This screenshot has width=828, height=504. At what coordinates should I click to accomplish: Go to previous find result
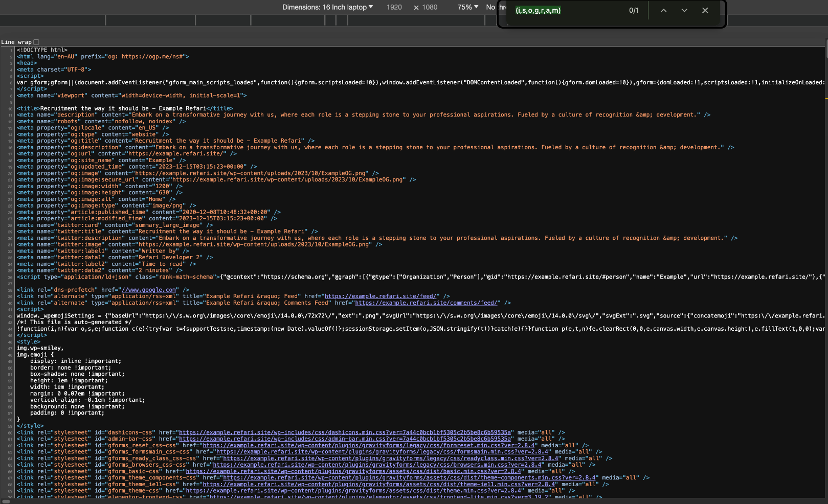point(663,10)
